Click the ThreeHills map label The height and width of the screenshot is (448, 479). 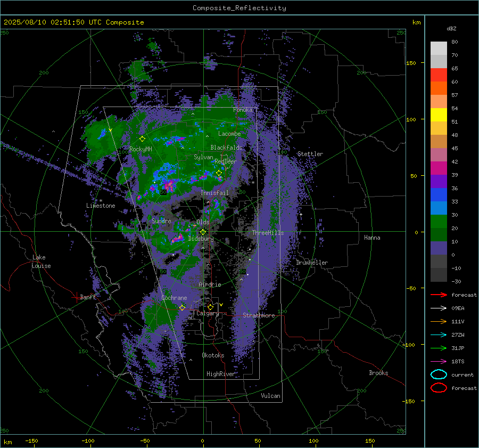268,233
